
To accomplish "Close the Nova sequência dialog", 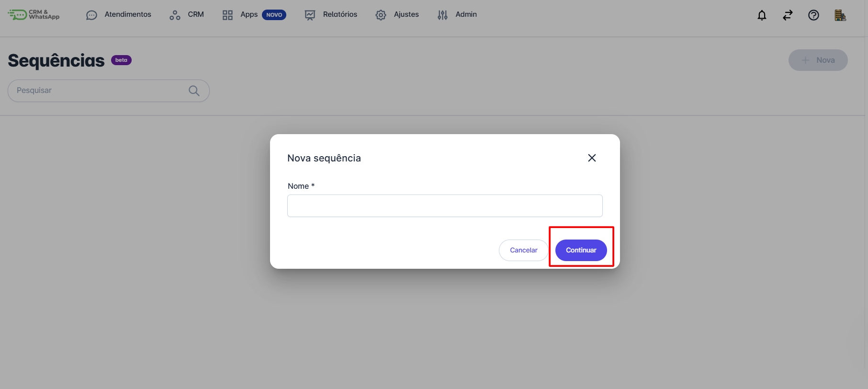I will (592, 158).
